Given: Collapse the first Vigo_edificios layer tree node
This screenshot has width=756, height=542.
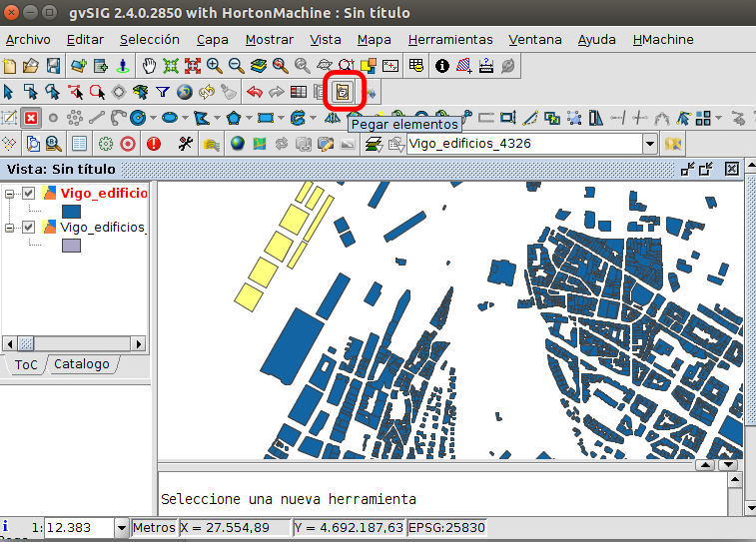Looking at the screenshot, I should coord(10,194).
